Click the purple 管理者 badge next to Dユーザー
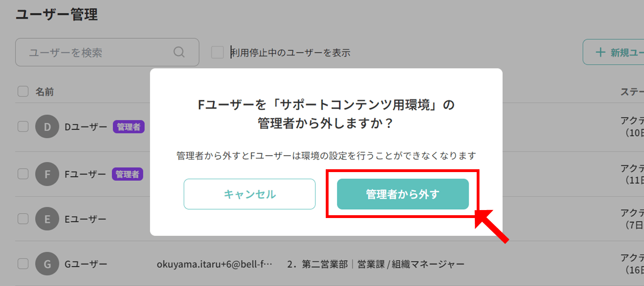The image size is (644, 286). 128,127
